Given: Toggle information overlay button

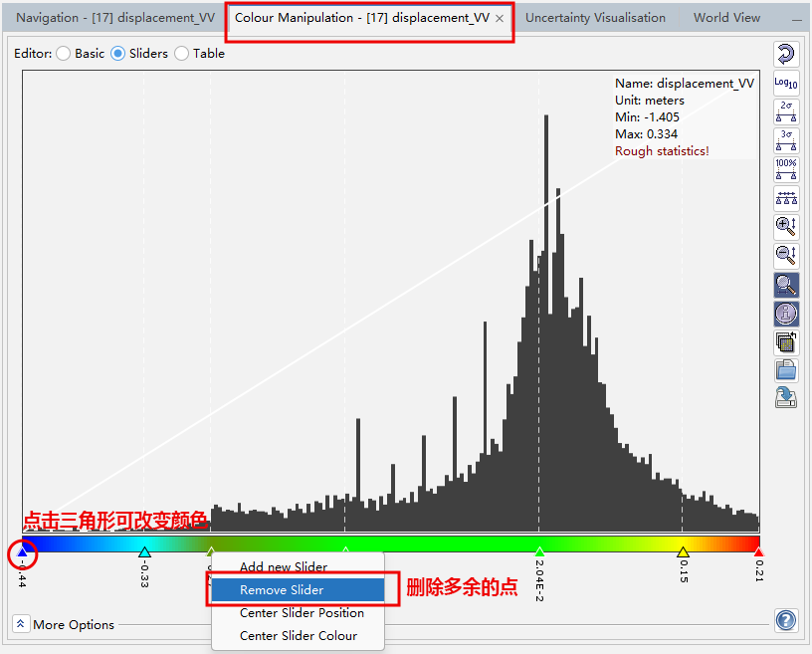Looking at the screenshot, I should [785, 313].
